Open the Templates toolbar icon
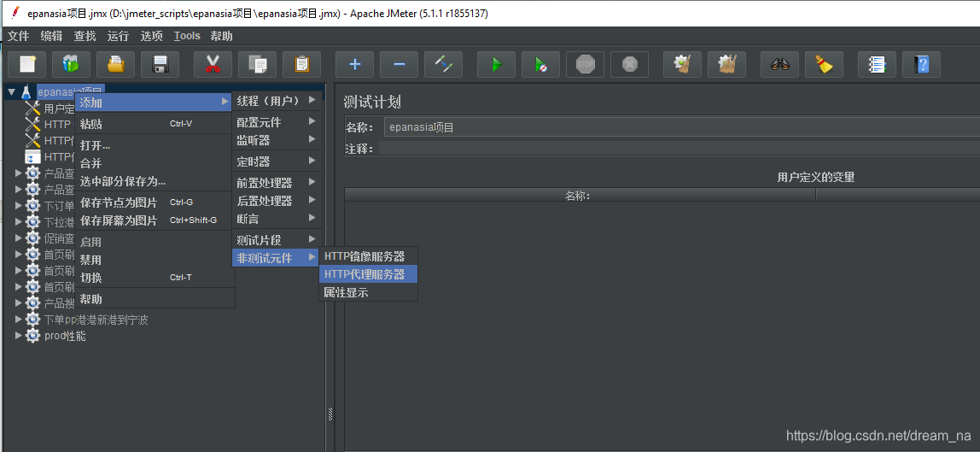 click(x=71, y=64)
